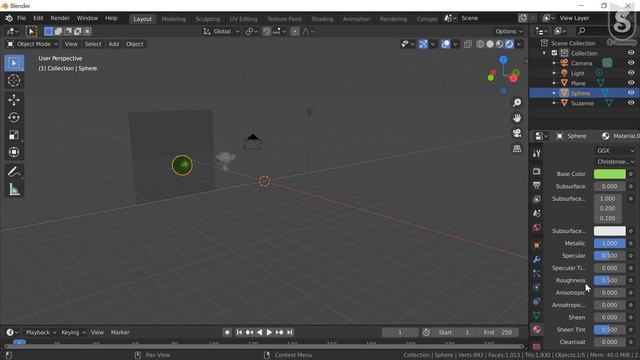This screenshot has width=640, height=360.
Task: Click the current frame number field
Action: coord(400,332)
